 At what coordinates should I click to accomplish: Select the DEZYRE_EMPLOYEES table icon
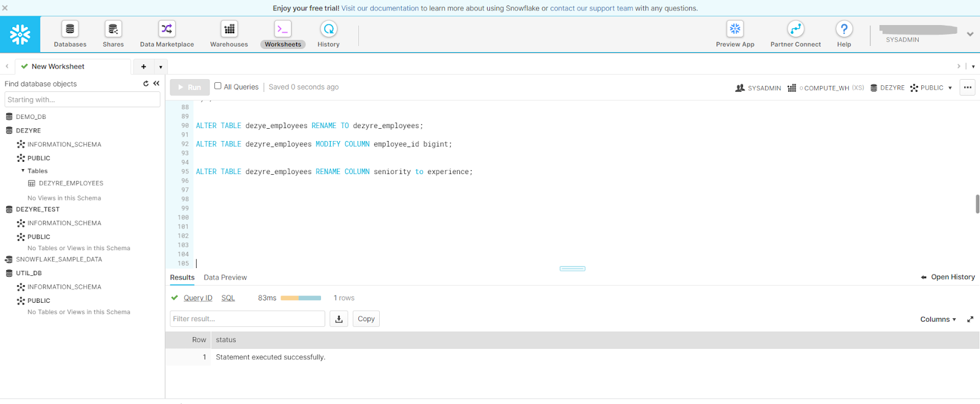(32, 183)
